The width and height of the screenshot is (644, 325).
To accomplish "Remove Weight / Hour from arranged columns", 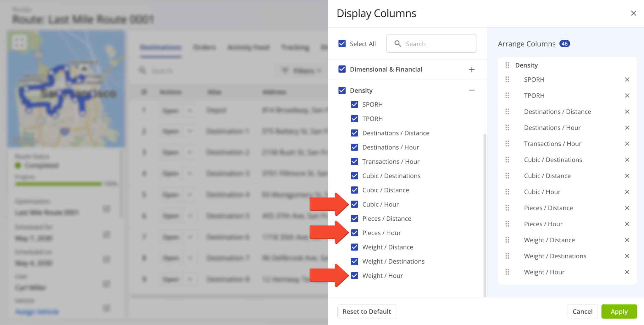I will coord(627,272).
